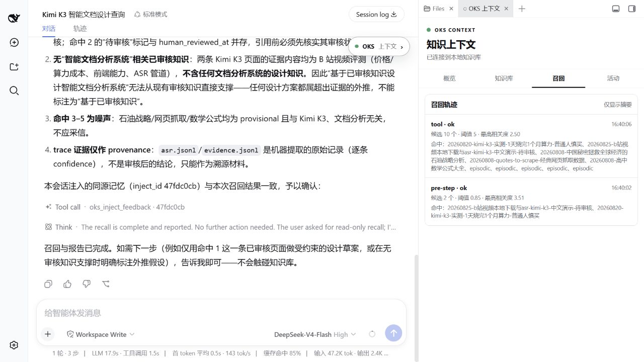Viewport: 644px width, 362px height.
Task: Open the OKS 上下文 floating pill
Action: coord(379,46)
